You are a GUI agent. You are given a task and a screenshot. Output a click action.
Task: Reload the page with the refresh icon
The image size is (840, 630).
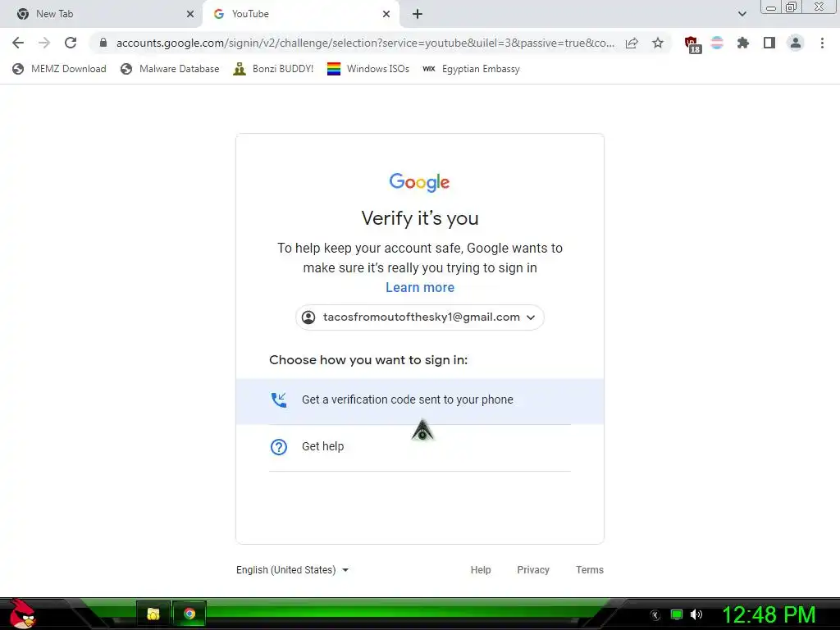click(x=71, y=43)
